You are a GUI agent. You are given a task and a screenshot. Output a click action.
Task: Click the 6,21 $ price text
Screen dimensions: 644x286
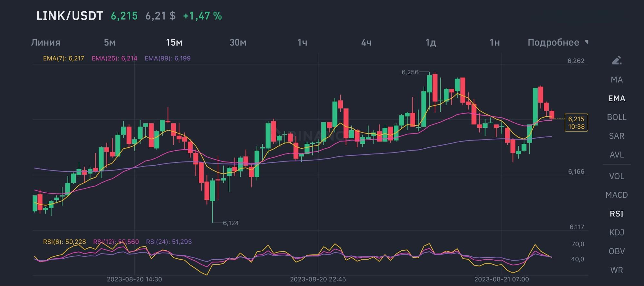pos(160,16)
